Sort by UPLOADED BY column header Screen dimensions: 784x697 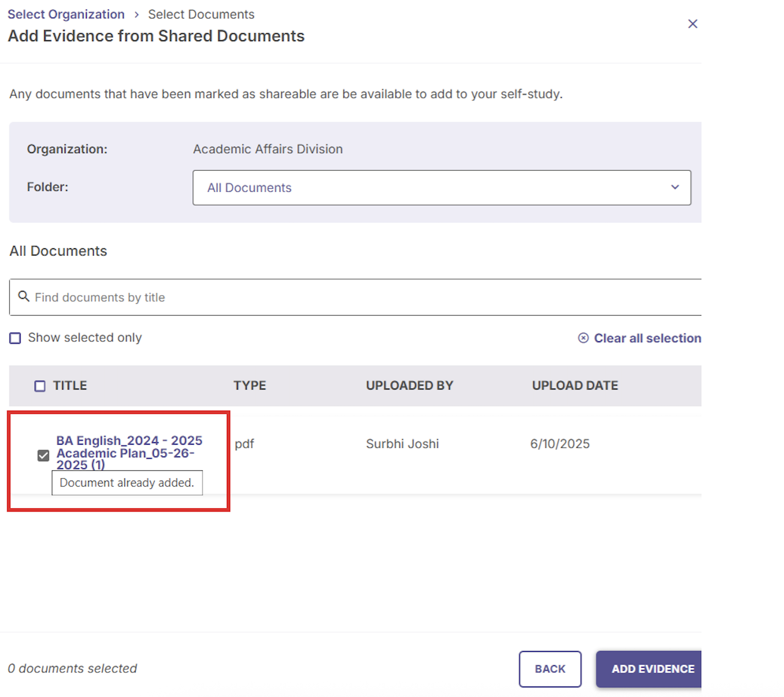coord(409,386)
